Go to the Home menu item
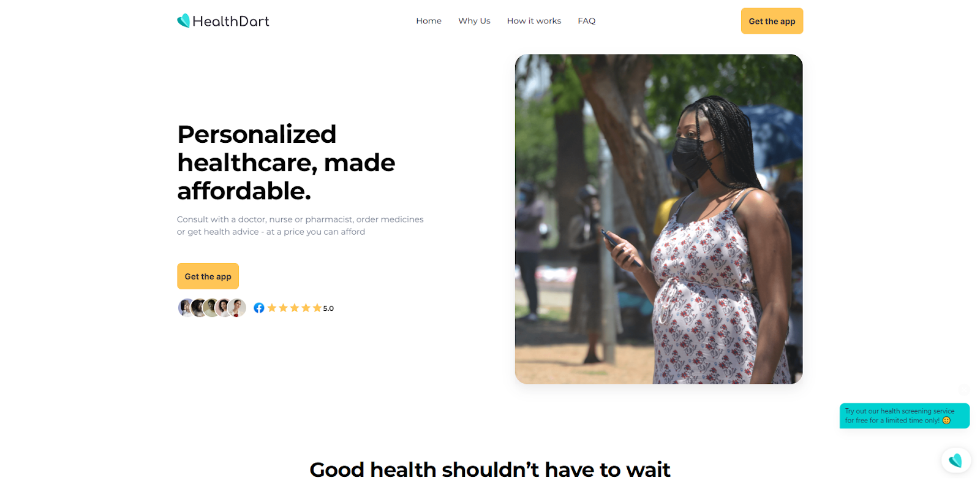 click(x=429, y=21)
